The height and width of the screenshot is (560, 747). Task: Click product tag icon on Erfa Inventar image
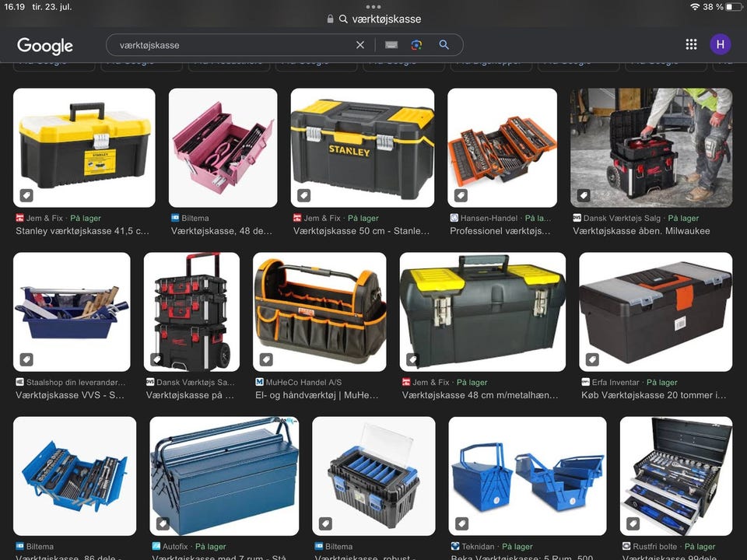pyautogui.click(x=592, y=359)
